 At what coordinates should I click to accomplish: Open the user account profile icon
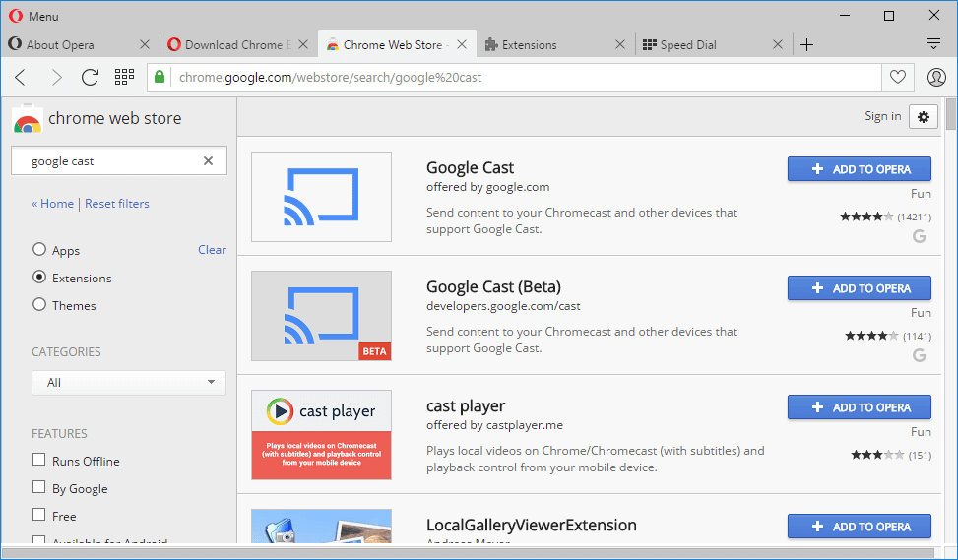pyautogui.click(x=936, y=77)
